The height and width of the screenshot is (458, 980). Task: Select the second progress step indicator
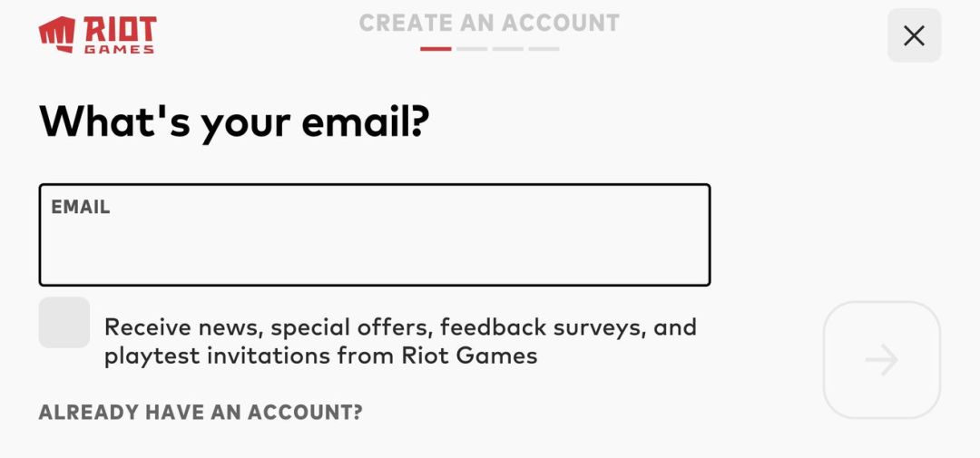[x=472, y=49]
